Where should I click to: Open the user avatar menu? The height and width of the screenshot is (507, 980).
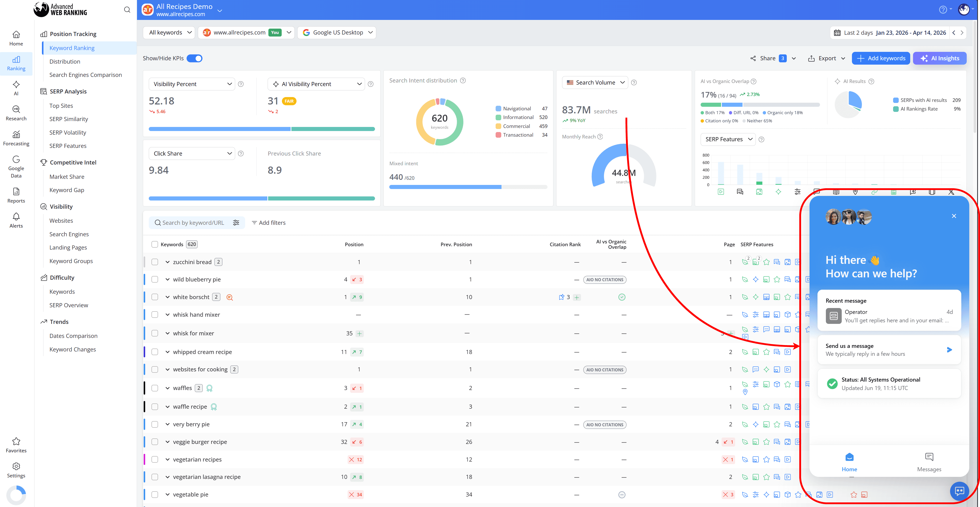point(964,9)
